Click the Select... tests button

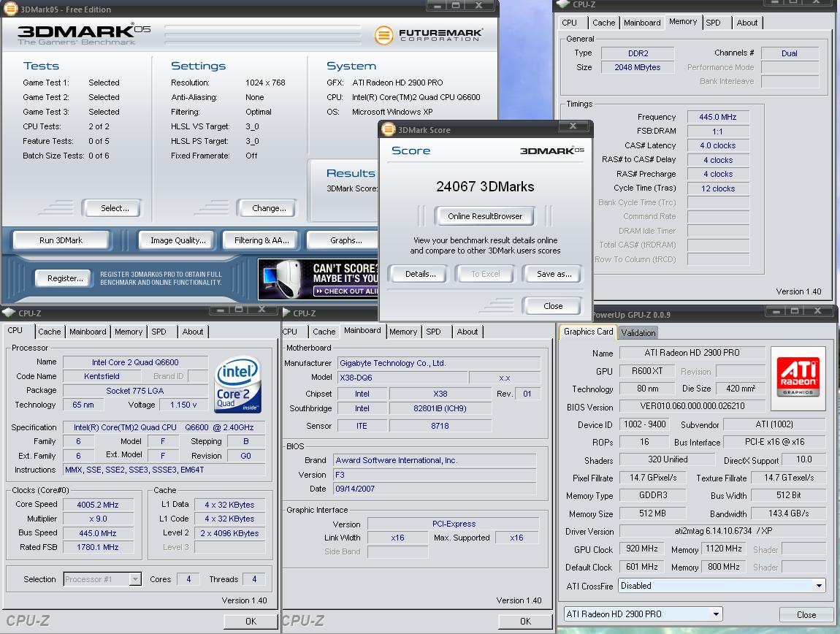click(112, 208)
